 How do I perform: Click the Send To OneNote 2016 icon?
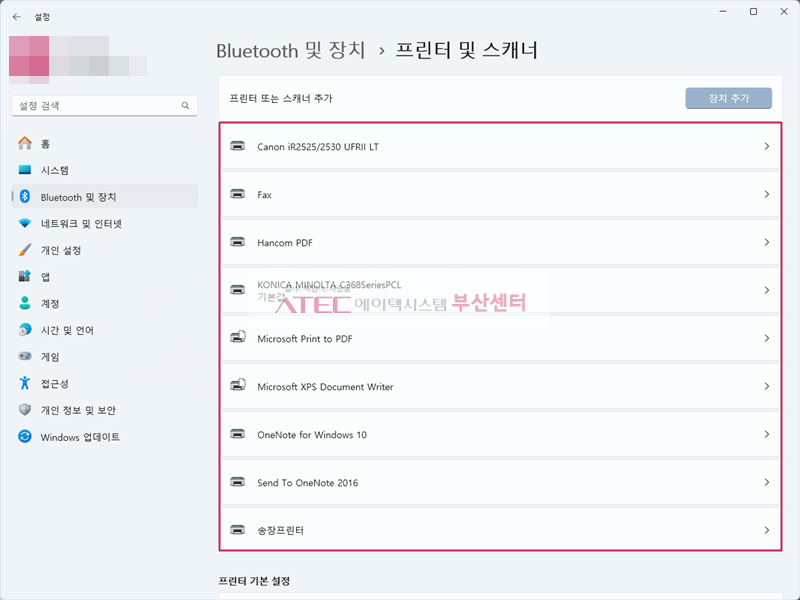click(237, 482)
